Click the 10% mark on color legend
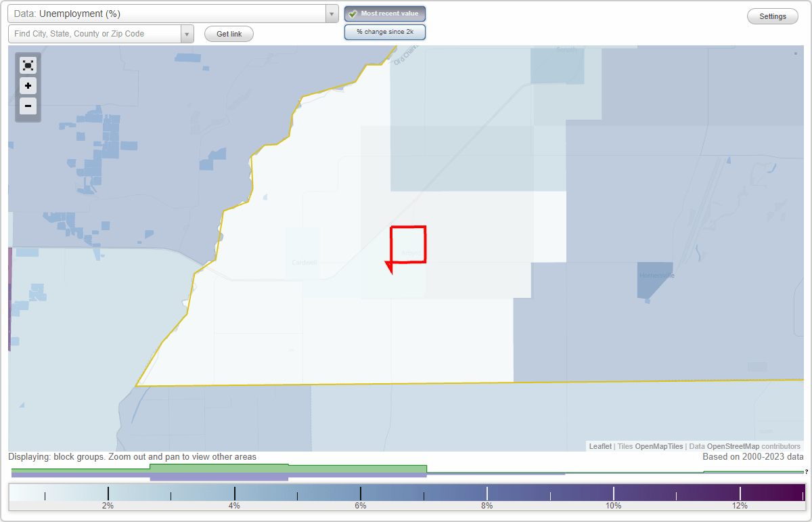 [x=613, y=506]
